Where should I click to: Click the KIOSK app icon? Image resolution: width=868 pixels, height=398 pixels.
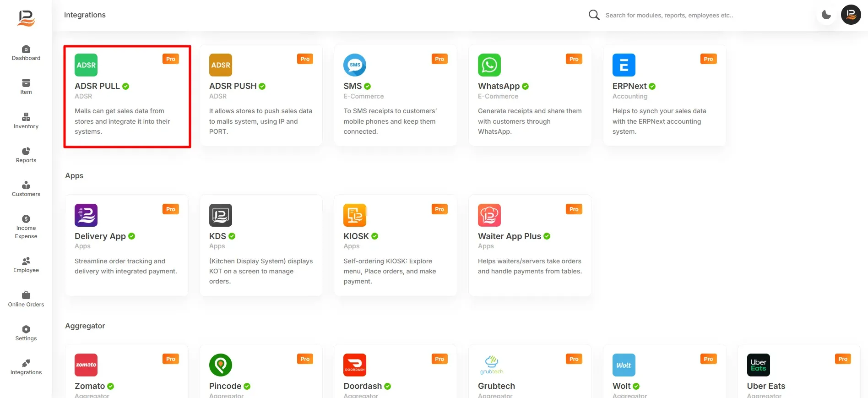pos(355,215)
